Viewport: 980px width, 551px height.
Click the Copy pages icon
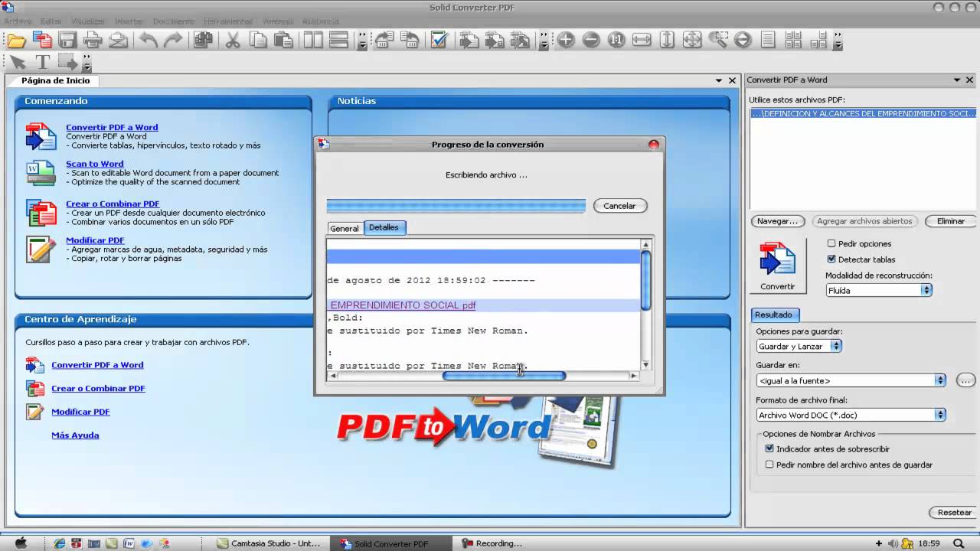[258, 41]
